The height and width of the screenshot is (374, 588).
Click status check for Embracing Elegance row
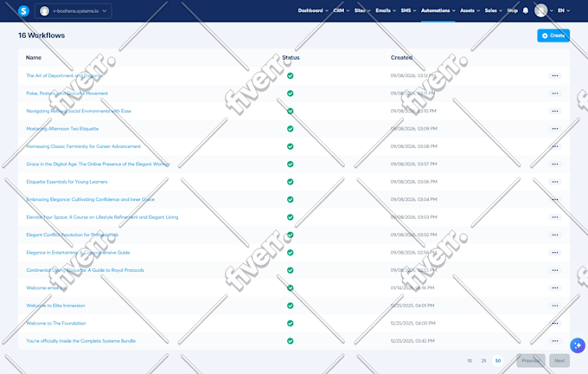(x=291, y=199)
